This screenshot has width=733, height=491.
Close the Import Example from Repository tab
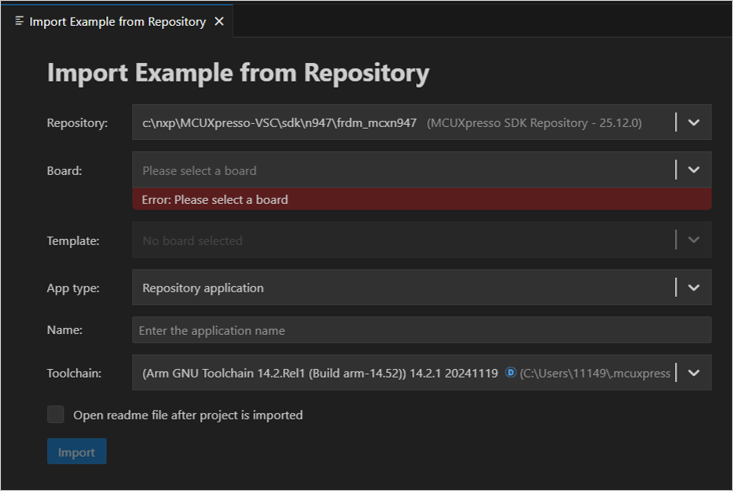point(219,21)
